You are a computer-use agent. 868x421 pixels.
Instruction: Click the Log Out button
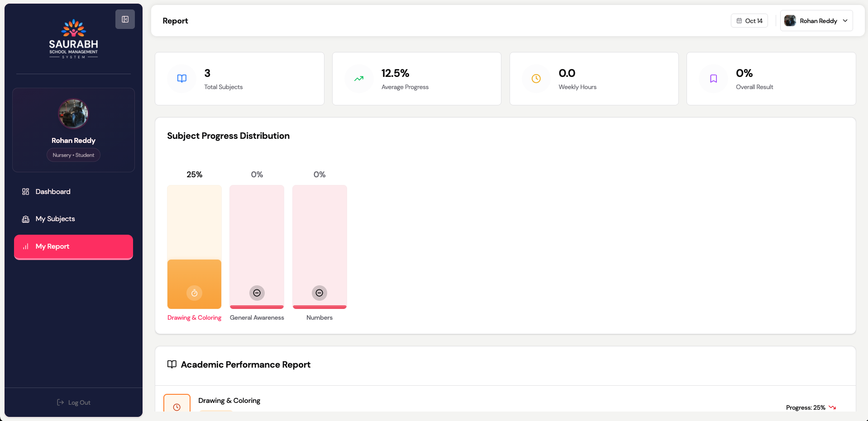click(73, 402)
